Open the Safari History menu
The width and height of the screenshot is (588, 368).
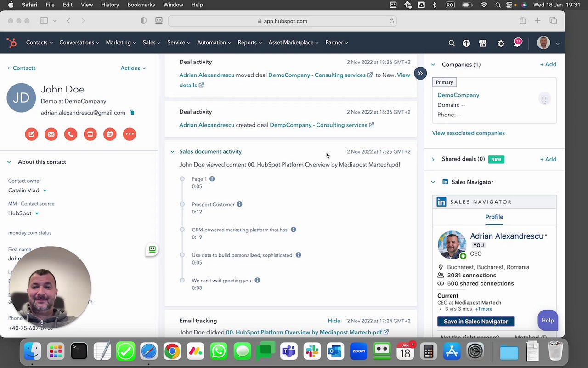[110, 5]
